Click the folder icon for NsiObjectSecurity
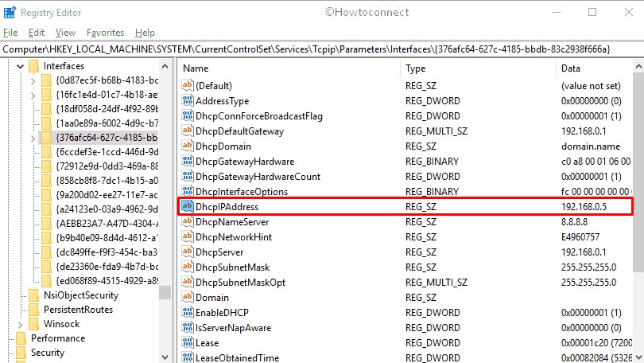This screenshot has width=644, height=363. (34, 295)
